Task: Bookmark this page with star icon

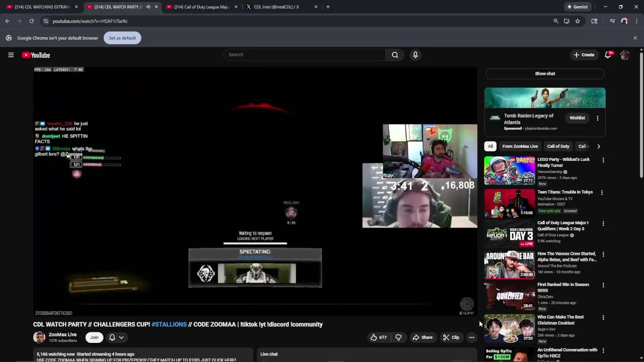Action: point(578,21)
